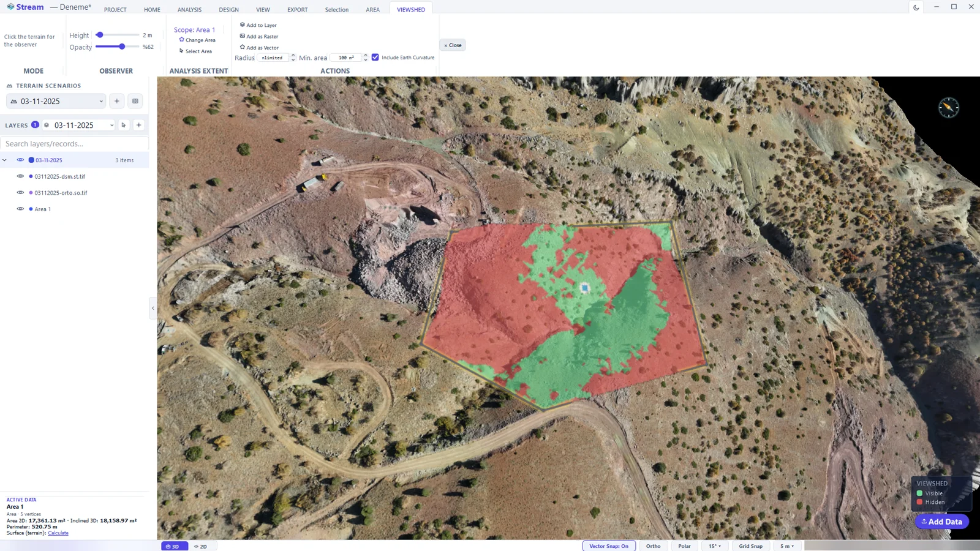
Task: Collapse the left side panel handle
Action: click(153, 308)
